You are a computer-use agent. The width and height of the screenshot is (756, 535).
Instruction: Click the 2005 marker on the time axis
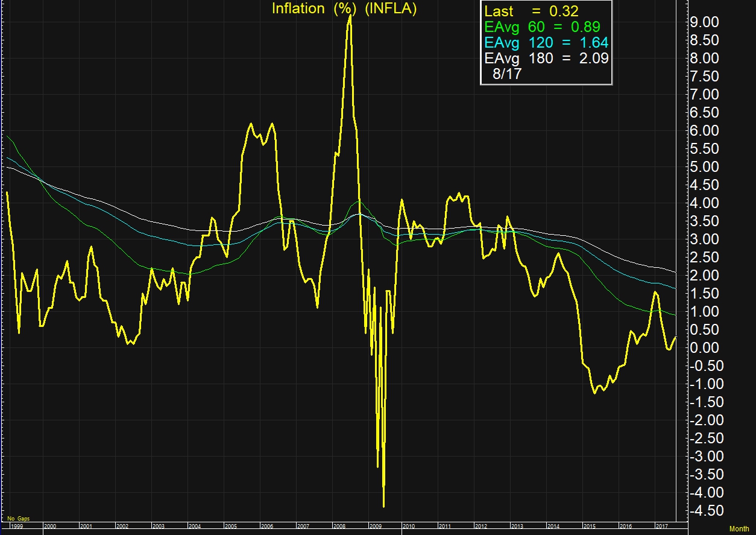[x=230, y=527]
